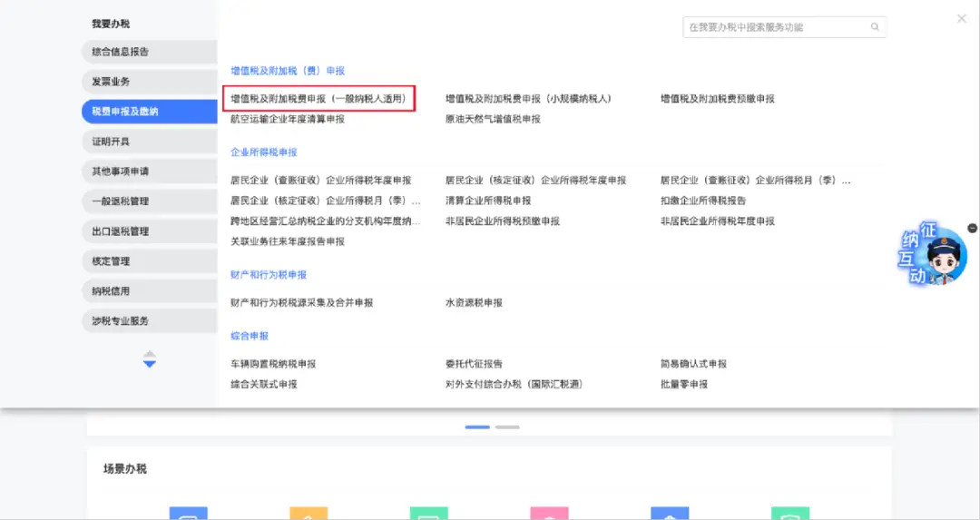Hide the 征纳互动 widget via the minus icon
The width and height of the screenshot is (980, 520).
(x=973, y=228)
